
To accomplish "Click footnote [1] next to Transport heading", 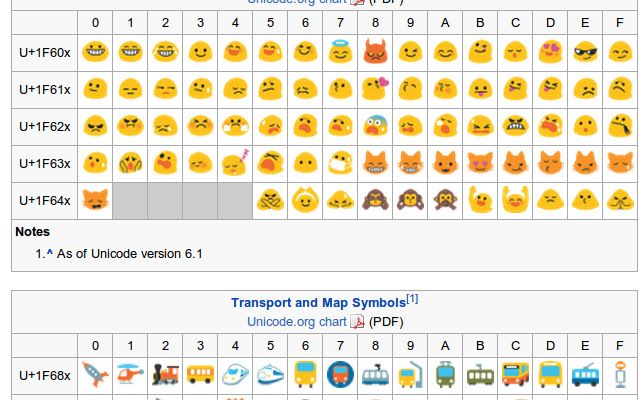I will coord(412,298).
